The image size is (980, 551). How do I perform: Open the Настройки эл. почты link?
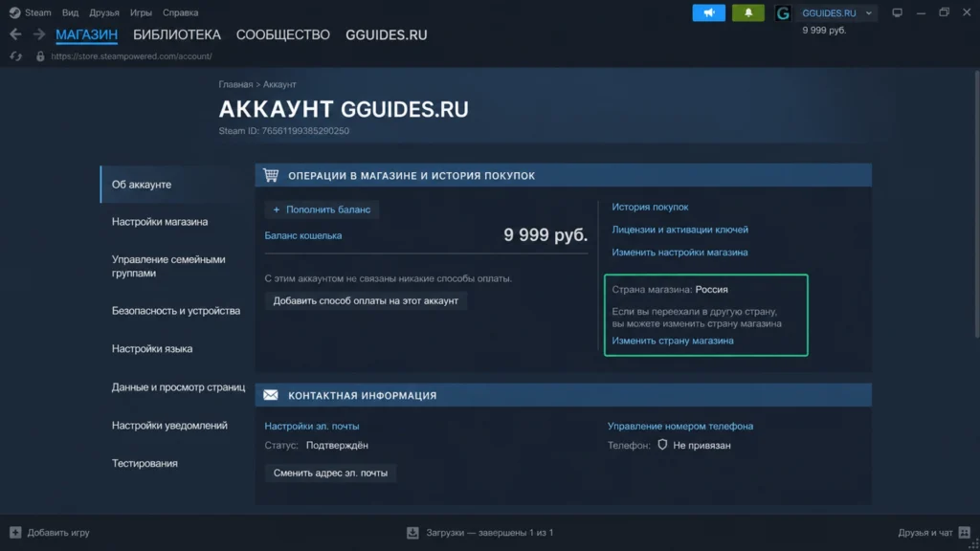(x=312, y=426)
